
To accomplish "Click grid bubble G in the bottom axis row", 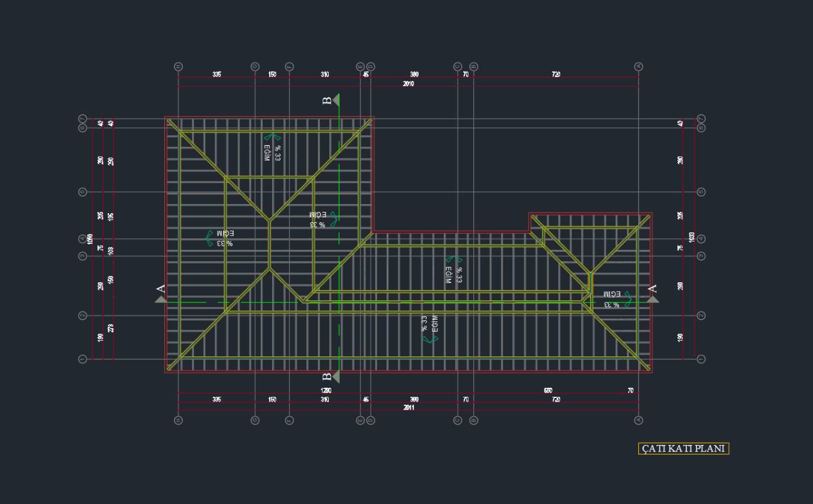I will pos(255,420).
